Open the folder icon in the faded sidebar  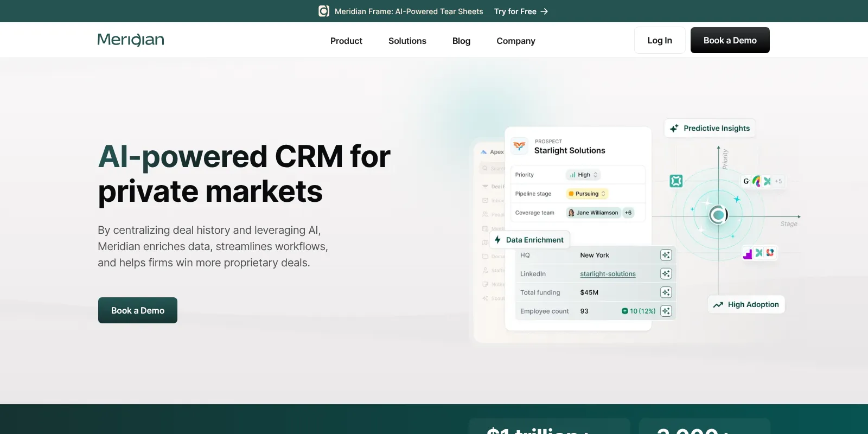486,256
